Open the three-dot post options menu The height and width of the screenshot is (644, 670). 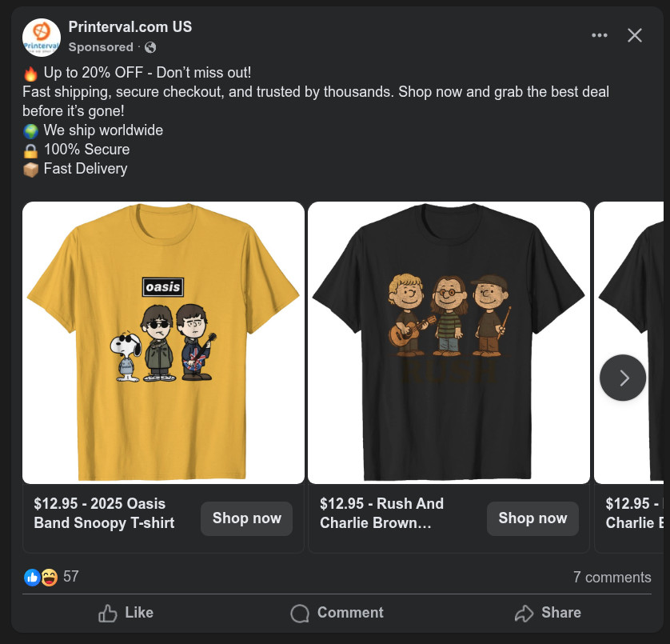click(x=600, y=35)
